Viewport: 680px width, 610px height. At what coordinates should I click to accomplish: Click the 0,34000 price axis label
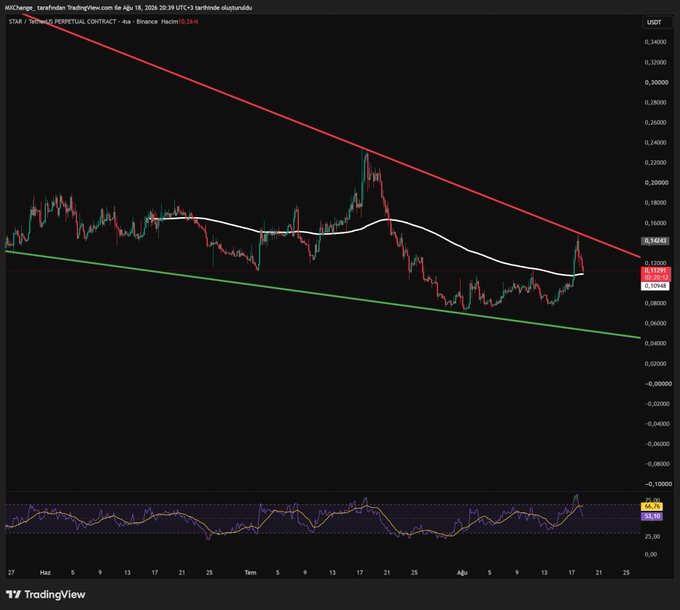[656, 42]
